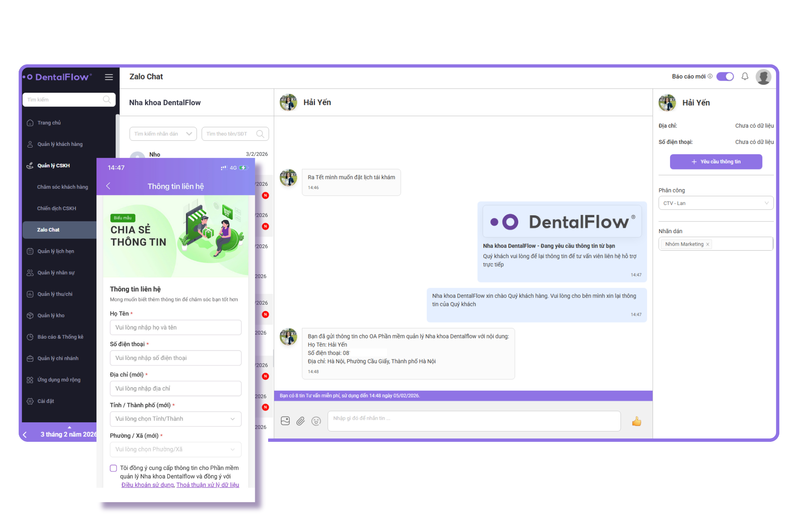This screenshot has height=532, width=798.
Task: Open the hamburger menu beside DentalFlow logo
Action: coord(109,77)
